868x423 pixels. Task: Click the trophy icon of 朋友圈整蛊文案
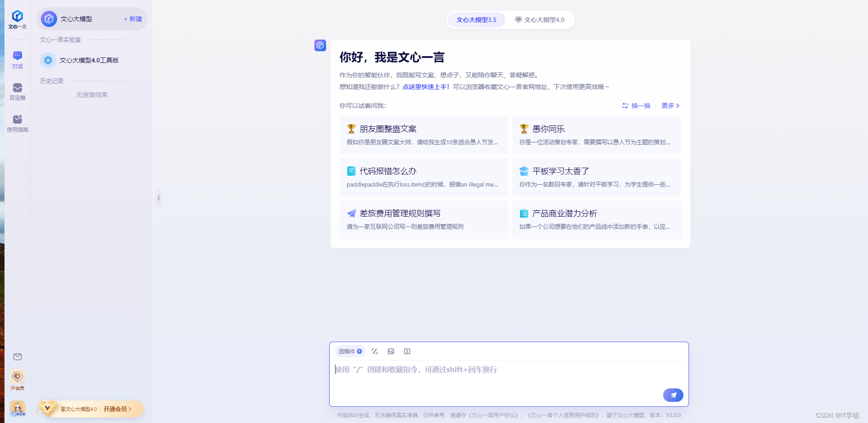(351, 129)
